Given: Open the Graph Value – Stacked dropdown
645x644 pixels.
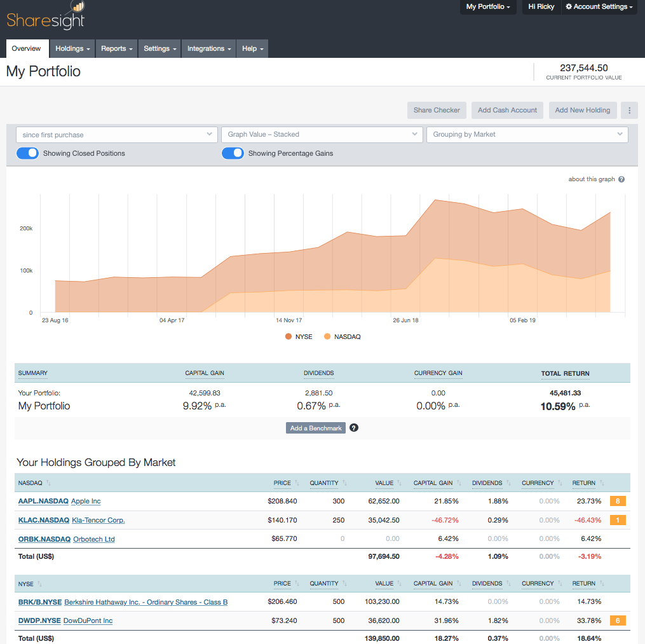Looking at the screenshot, I should point(322,134).
